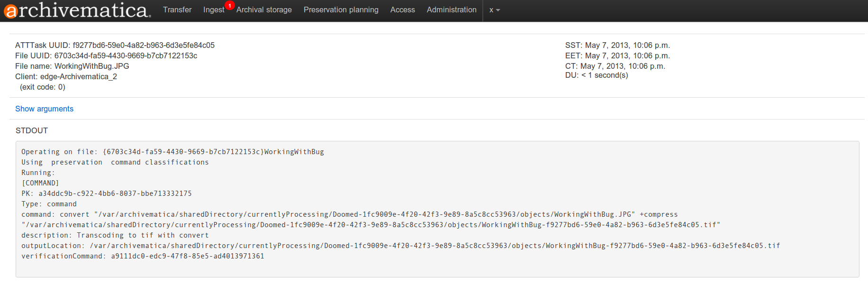Image resolution: width=868 pixels, height=295 pixels.
Task: Click the STDOUT heading
Action: (32, 131)
